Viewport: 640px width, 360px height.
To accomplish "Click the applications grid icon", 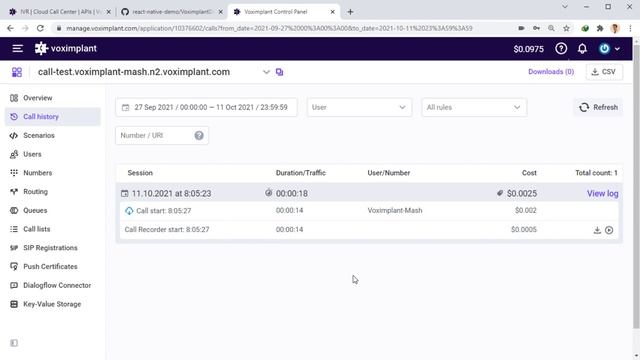I will (17, 72).
